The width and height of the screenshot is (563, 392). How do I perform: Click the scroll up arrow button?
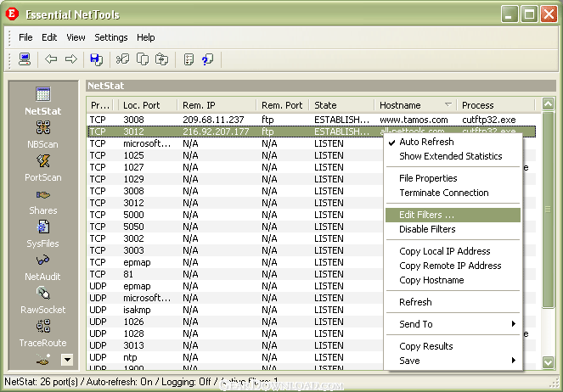(548, 104)
